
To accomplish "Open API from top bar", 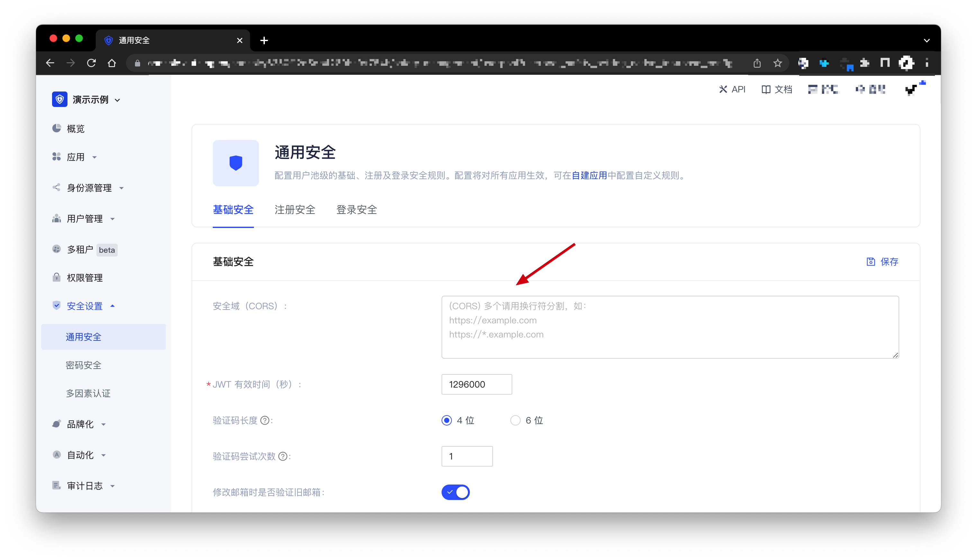I will pyautogui.click(x=732, y=90).
